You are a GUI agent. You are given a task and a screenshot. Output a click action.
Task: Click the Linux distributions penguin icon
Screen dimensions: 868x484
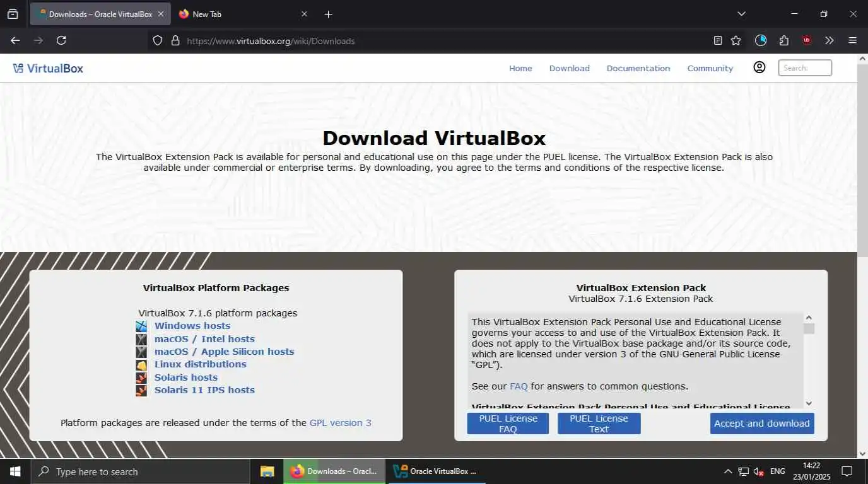pyautogui.click(x=141, y=364)
